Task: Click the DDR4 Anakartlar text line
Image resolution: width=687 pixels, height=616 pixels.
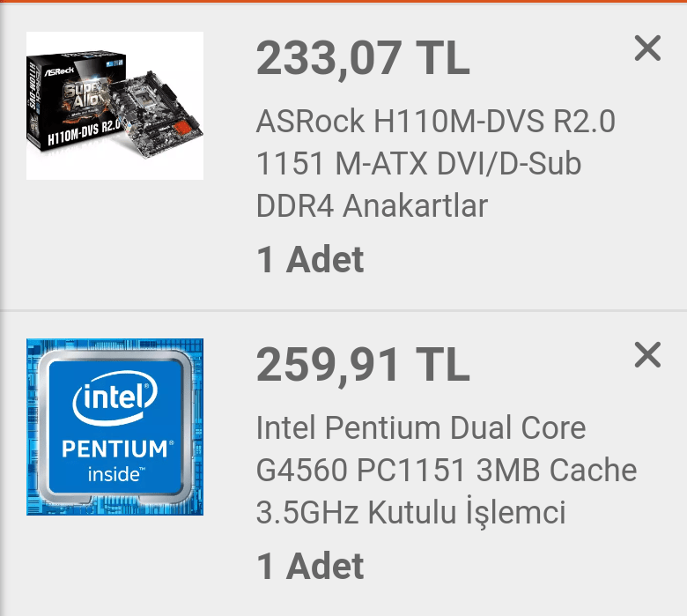Action: point(372,206)
